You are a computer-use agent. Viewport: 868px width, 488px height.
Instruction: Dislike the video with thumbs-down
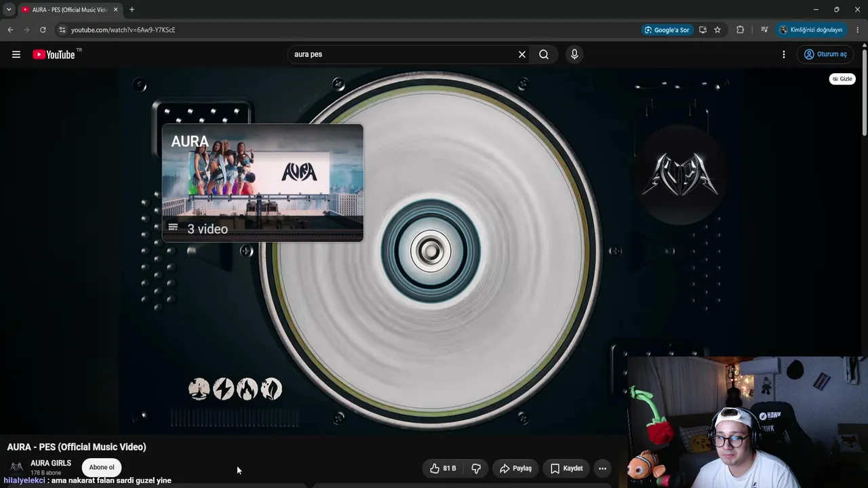point(476,468)
